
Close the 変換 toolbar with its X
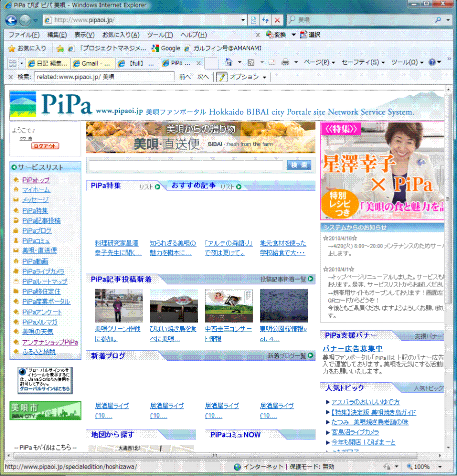point(258,35)
